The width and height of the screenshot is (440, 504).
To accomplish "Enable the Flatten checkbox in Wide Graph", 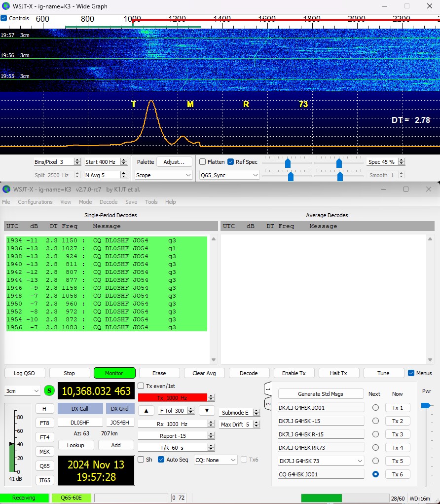I will 203,162.
